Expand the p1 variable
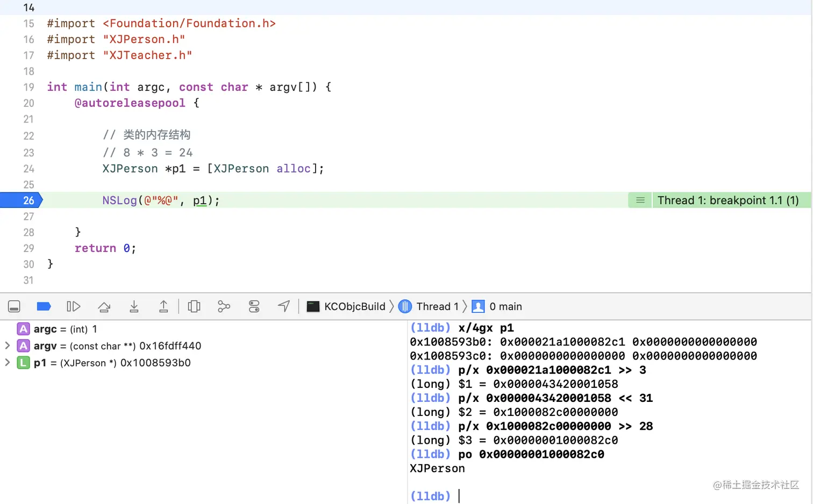Image resolution: width=813 pixels, height=504 pixels. (8, 363)
